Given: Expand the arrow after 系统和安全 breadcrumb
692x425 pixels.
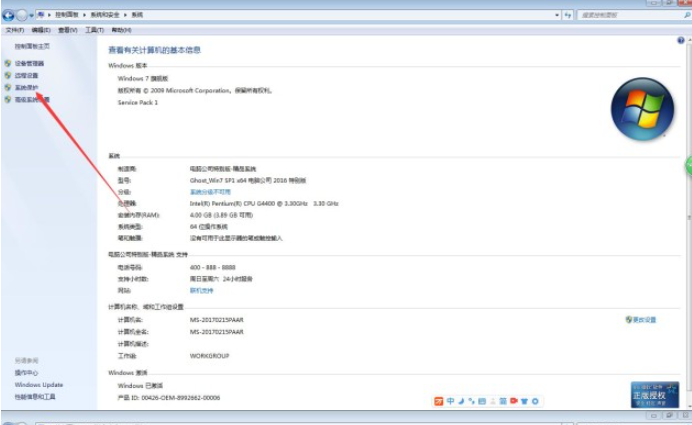Looking at the screenshot, I should point(127,16).
